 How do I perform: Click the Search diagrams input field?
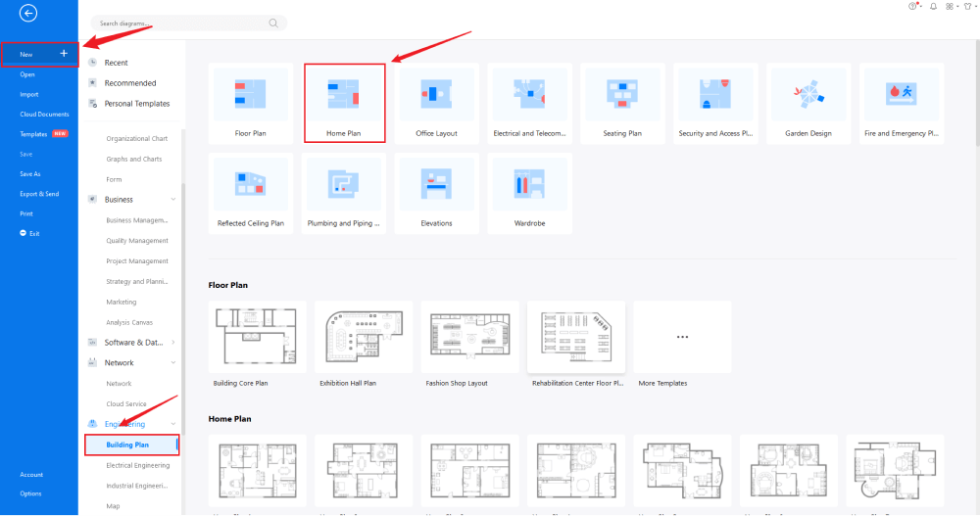pyautogui.click(x=189, y=23)
